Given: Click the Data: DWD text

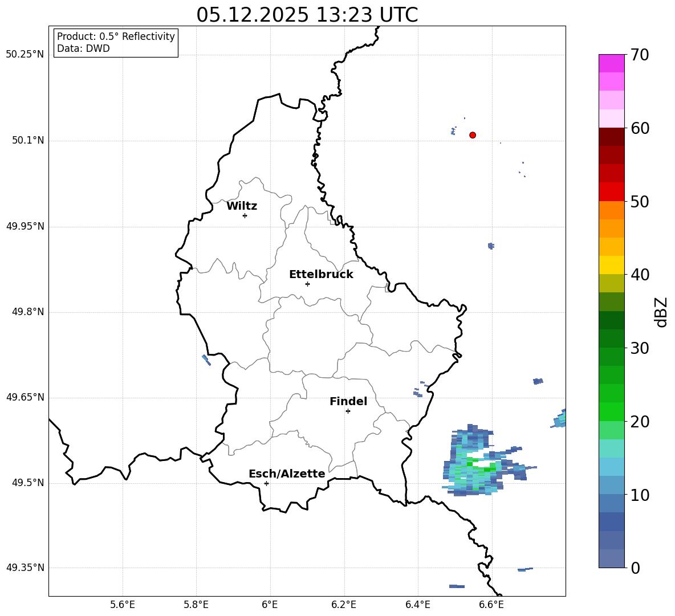Looking at the screenshot, I should 83,48.
